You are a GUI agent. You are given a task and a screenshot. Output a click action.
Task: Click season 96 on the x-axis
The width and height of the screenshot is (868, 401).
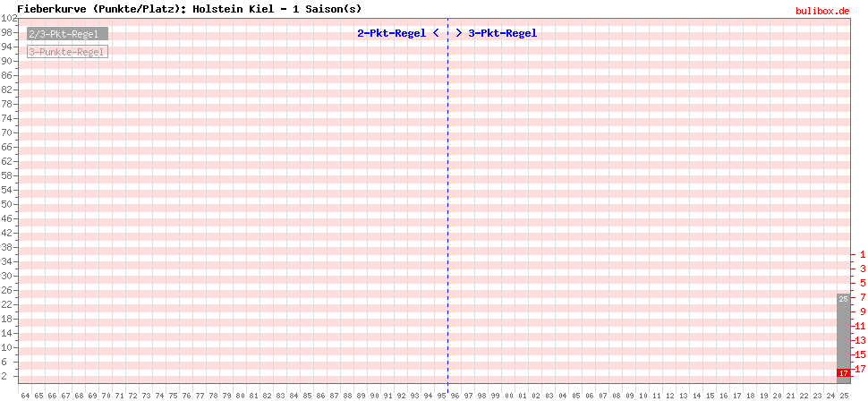(x=455, y=395)
